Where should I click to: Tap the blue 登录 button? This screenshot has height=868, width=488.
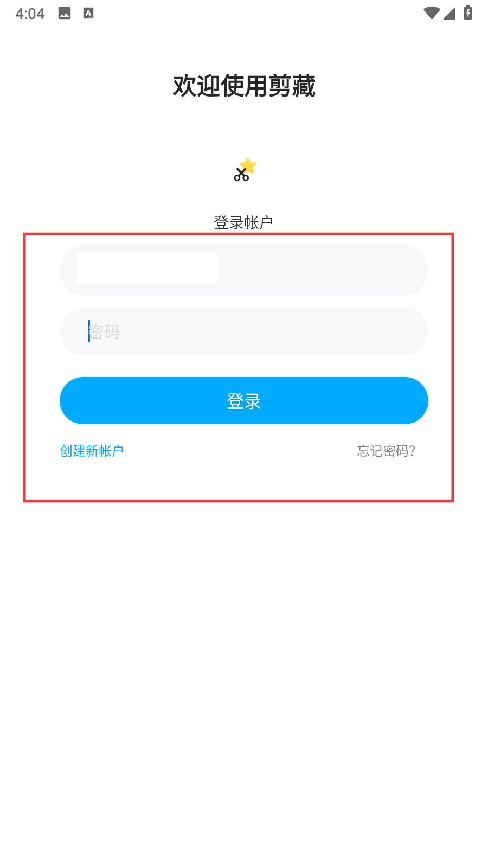tap(244, 400)
